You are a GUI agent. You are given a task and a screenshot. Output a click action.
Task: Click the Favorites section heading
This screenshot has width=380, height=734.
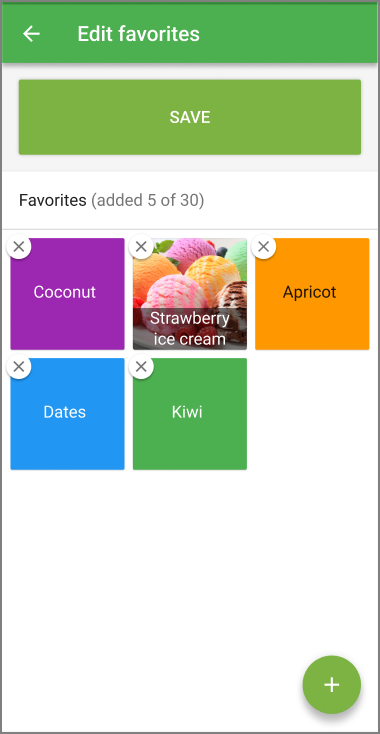(x=53, y=200)
